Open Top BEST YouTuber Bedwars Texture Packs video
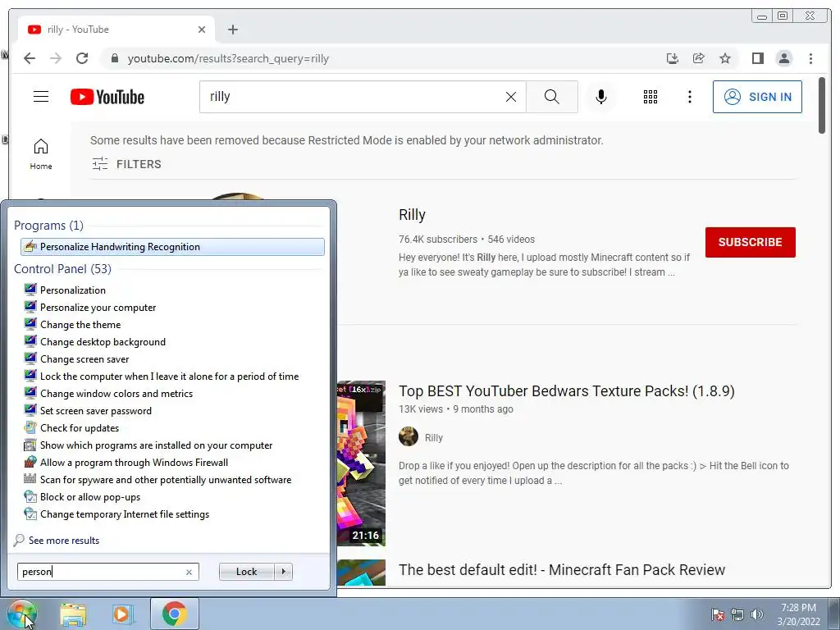 [x=566, y=391]
